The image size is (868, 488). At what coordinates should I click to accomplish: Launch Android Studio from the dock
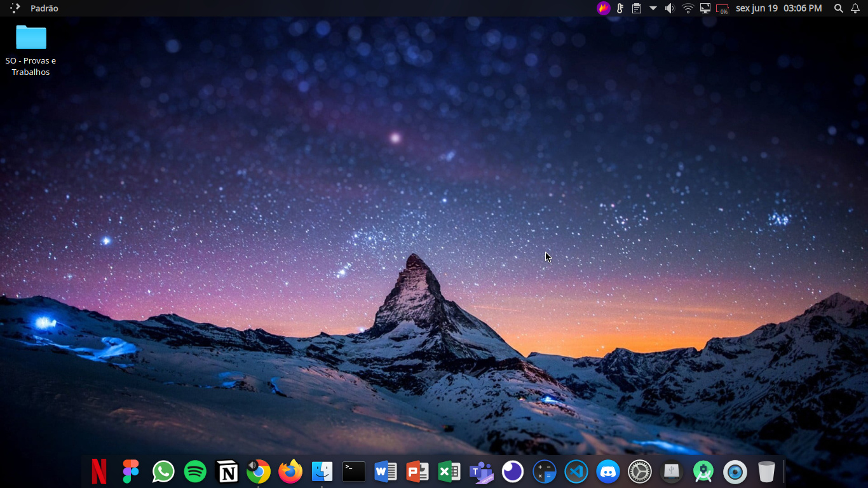(703, 471)
